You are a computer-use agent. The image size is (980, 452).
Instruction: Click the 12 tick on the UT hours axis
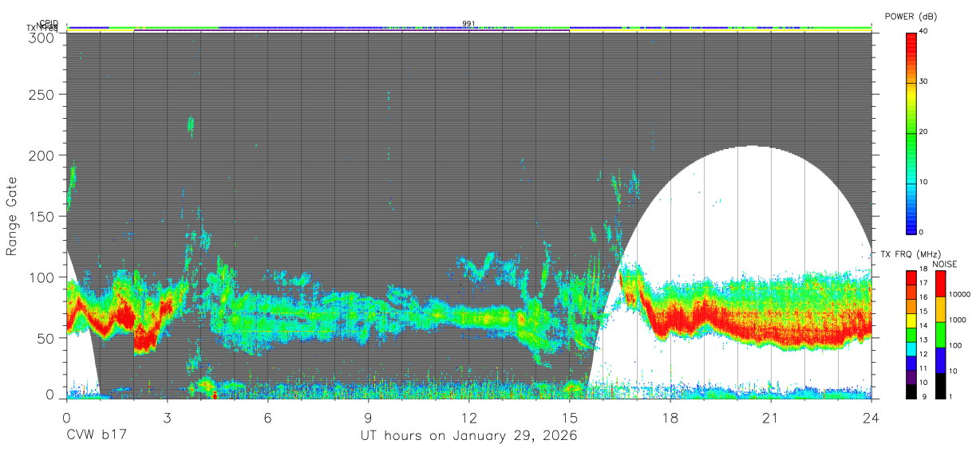(x=469, y=417)
